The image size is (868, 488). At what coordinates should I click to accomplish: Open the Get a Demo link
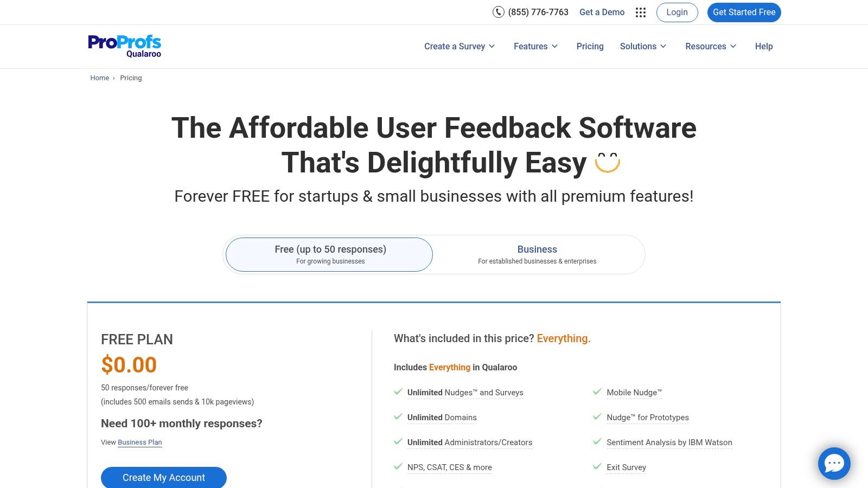coord(602,12)
